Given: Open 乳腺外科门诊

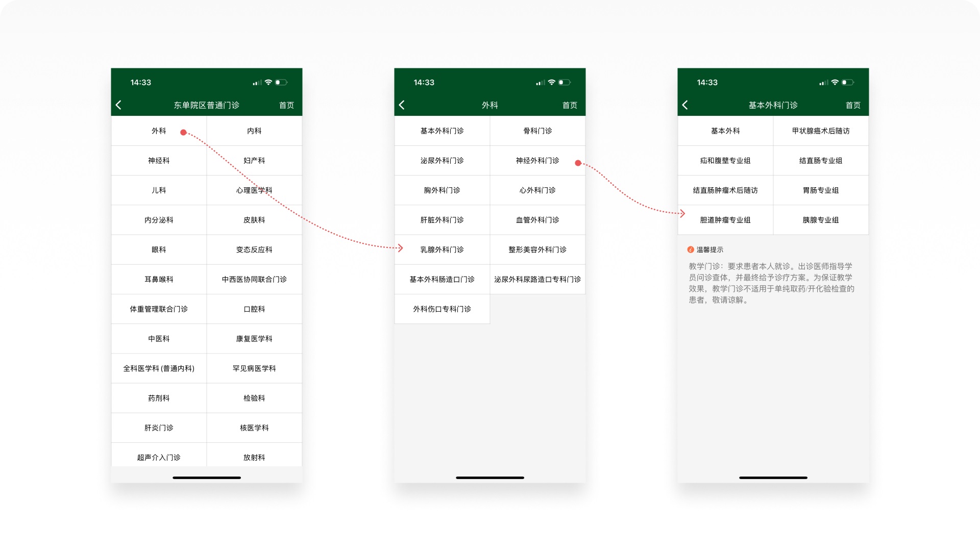Looking at the screenshot, I should pyautogui.click(x=442, y=249).
